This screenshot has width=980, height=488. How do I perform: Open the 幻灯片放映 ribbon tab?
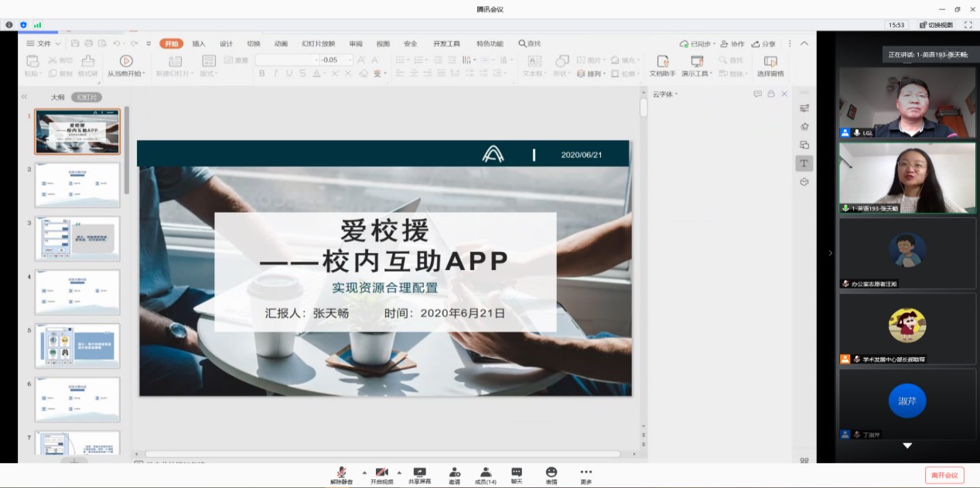318,44
